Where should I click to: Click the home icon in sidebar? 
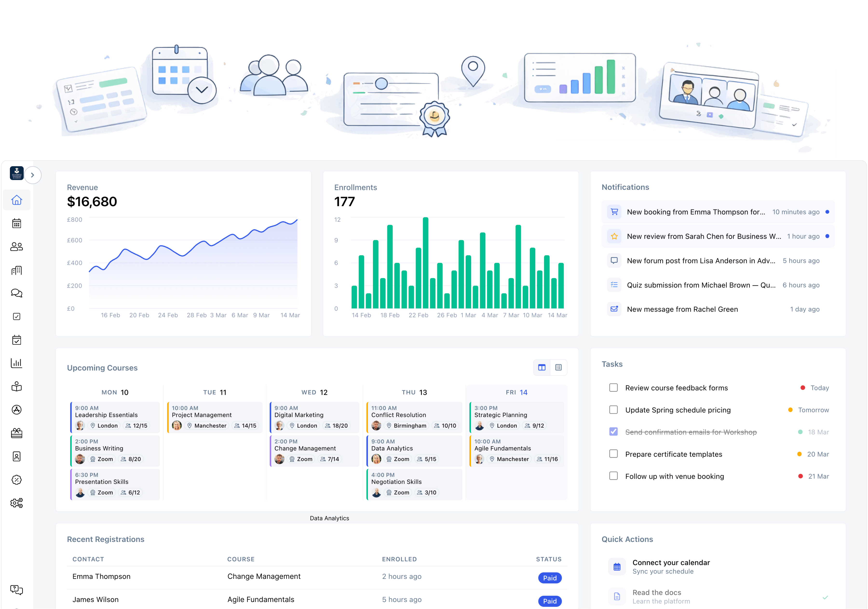point(17,200)
